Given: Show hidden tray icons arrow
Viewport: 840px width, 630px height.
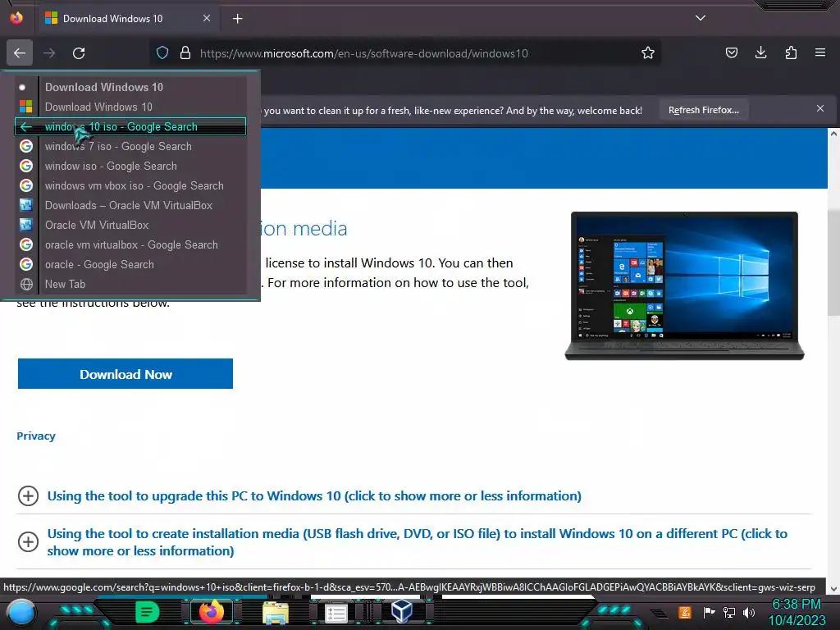Looking at the screenshot, I should coord(660,614).
